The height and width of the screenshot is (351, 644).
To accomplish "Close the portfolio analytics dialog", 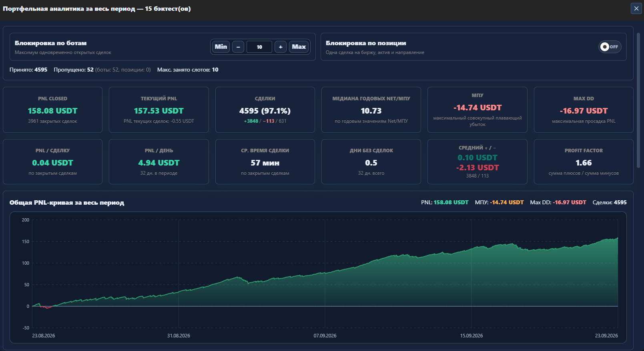I will 636,8.
